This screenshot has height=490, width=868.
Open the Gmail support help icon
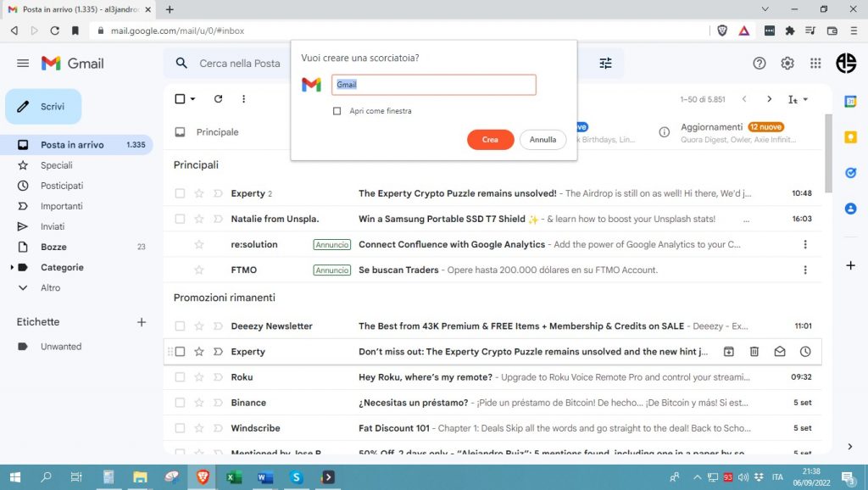[x=759, y=64]
